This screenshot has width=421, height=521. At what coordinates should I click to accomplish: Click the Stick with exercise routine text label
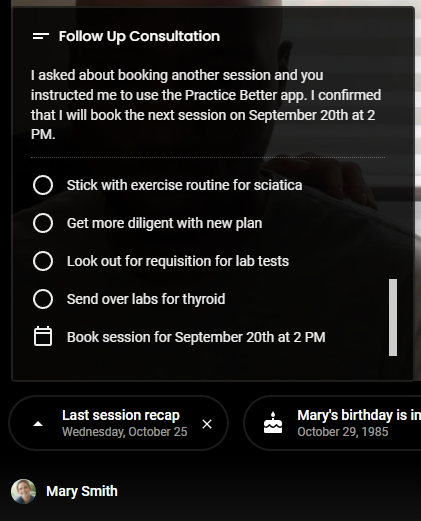(184, 185)
